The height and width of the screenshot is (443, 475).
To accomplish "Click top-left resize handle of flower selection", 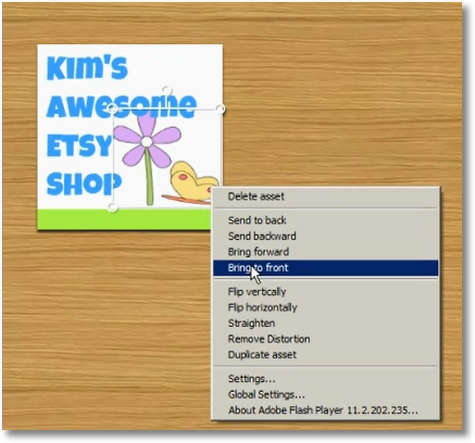I will (x=113, y=109).
